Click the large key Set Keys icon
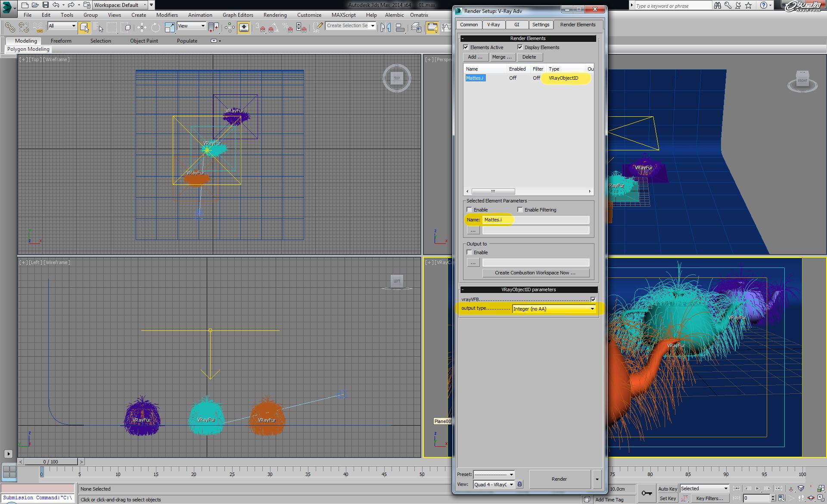 tap(647, 493)
